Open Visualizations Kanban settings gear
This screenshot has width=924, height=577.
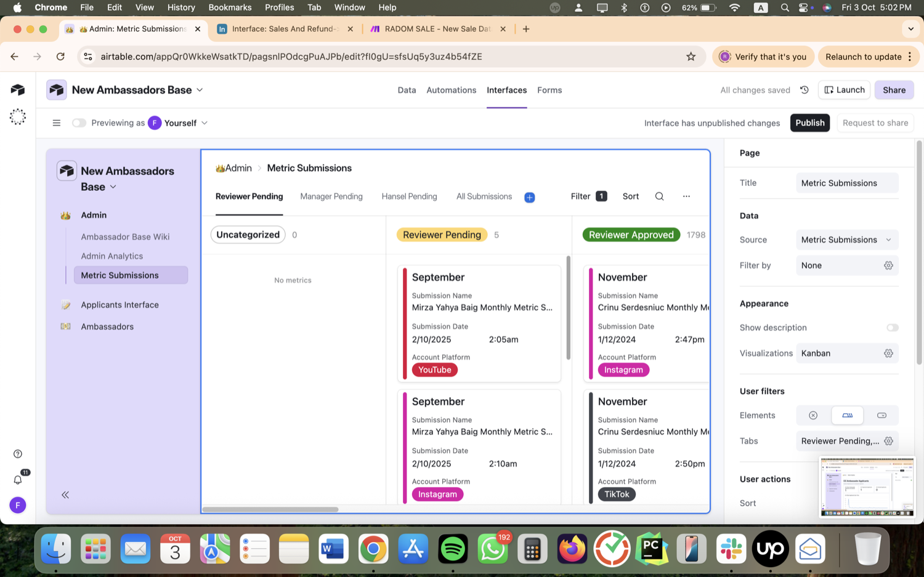tap(888, 353)
